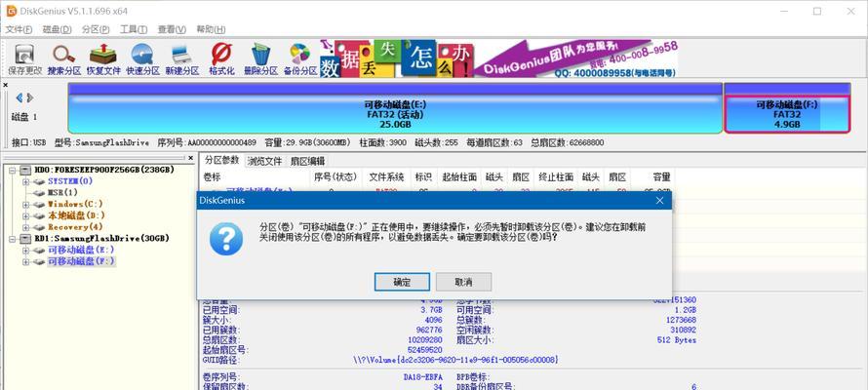Open the 磁盘(D) menu
This screenshot has height=390, width=868.
click(57, 29)
